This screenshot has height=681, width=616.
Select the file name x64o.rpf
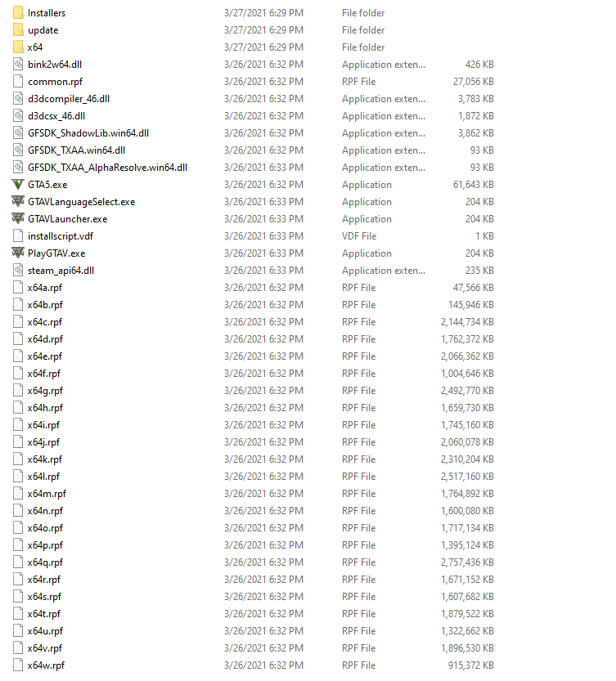tap(45, 527)
